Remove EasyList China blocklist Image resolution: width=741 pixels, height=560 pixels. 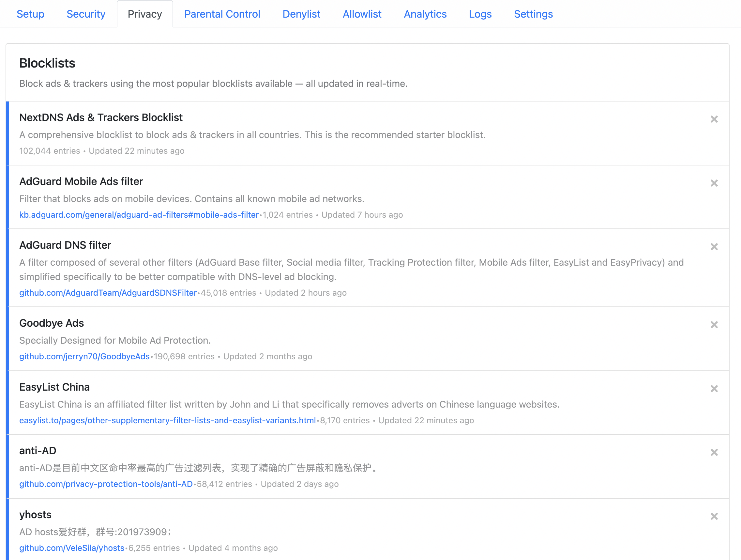[x=714, y=389]
